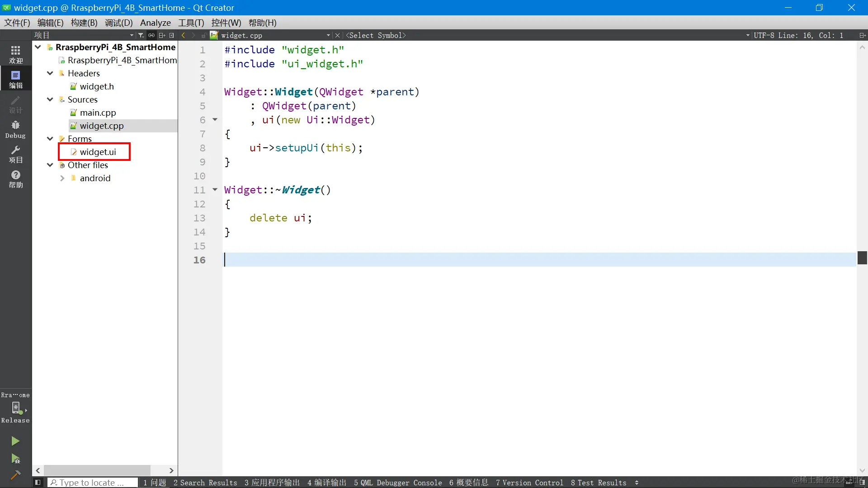Open the Help (帮助) mode
The image size is (868, 488).
(16, 179)
